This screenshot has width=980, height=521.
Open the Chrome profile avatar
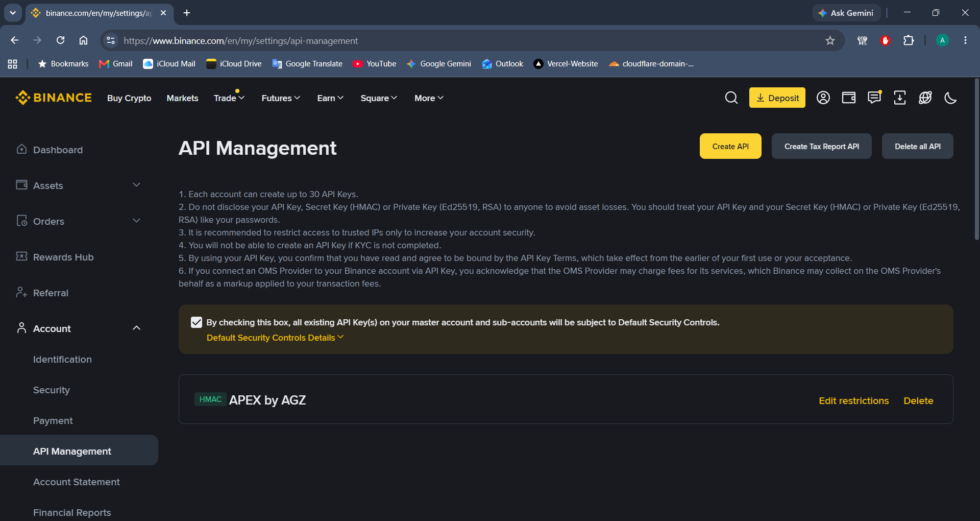942,40
